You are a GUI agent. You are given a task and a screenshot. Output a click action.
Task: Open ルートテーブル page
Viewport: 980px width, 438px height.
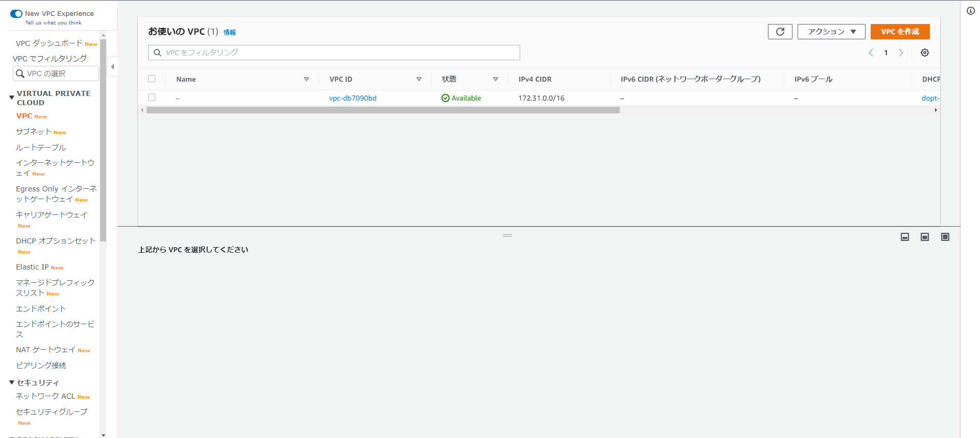pyautogui.click(x=41, y=148)
